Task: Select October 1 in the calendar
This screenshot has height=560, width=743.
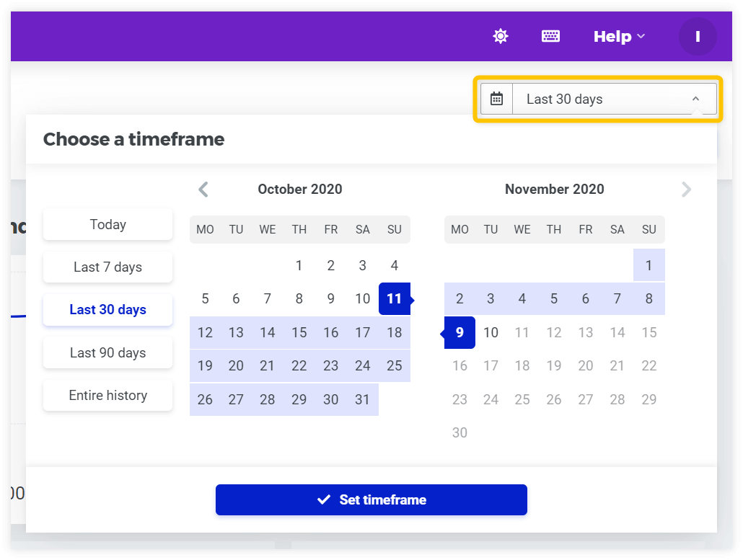Action: [299, 265]
